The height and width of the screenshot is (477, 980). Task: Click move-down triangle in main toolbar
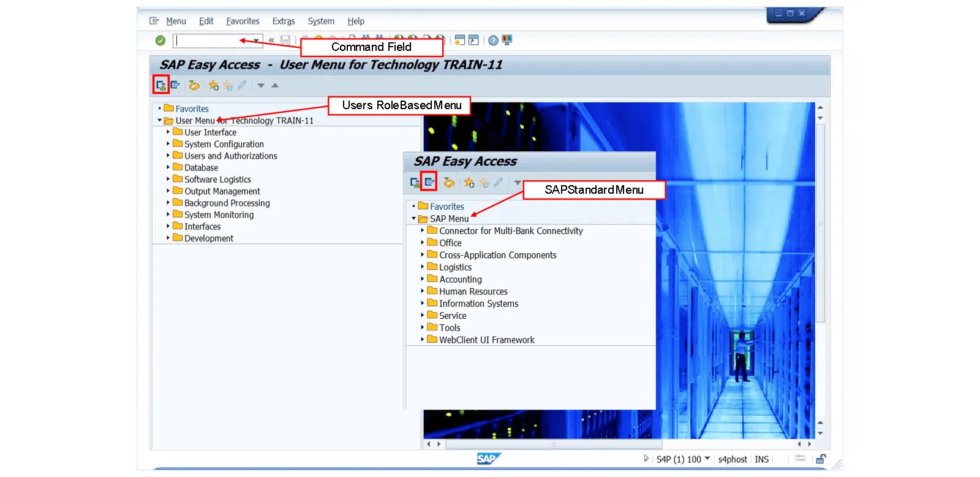pyautogui.click(x=261, y=85)
